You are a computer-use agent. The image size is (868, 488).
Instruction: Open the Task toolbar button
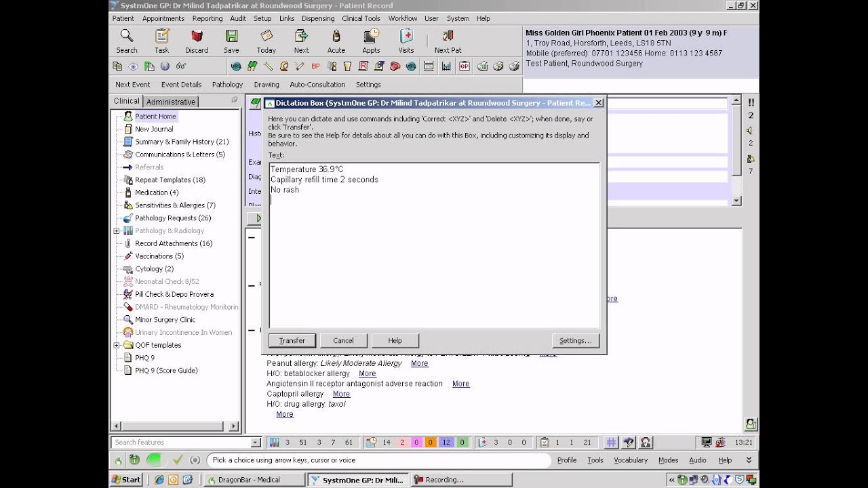tap(161, 41)
